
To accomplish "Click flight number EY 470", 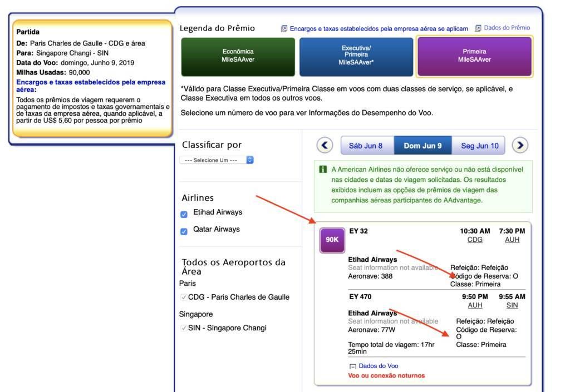I will [x=360, y=297].
